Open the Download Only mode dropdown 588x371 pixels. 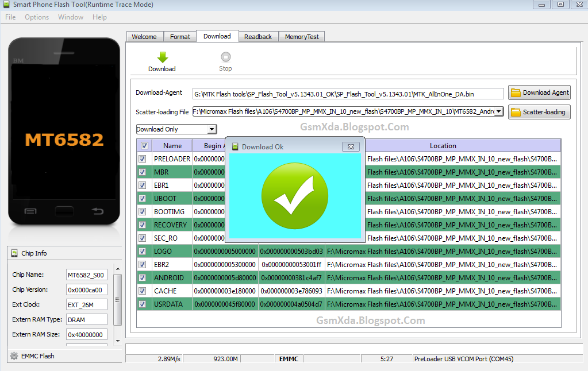pos(212,129)
